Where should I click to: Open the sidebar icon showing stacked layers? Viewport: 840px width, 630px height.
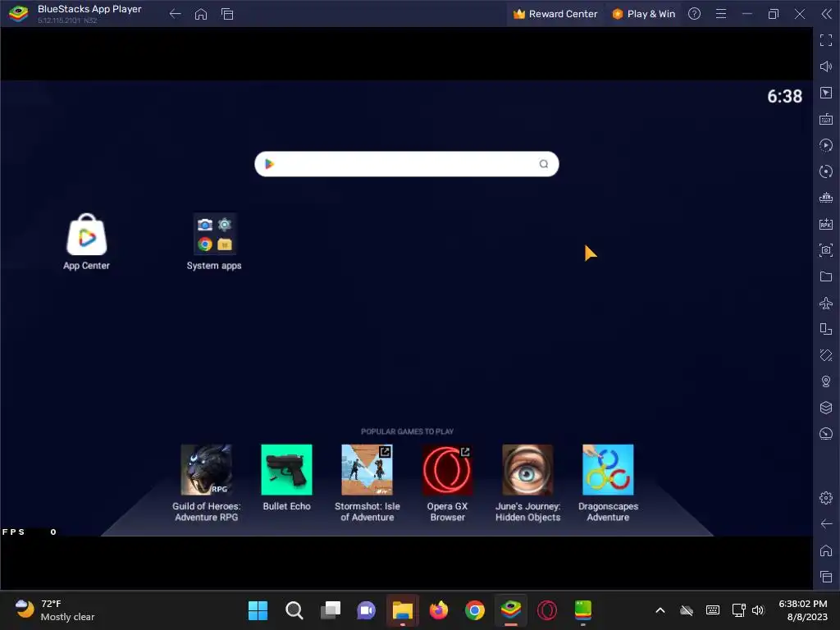pos(826,408)
